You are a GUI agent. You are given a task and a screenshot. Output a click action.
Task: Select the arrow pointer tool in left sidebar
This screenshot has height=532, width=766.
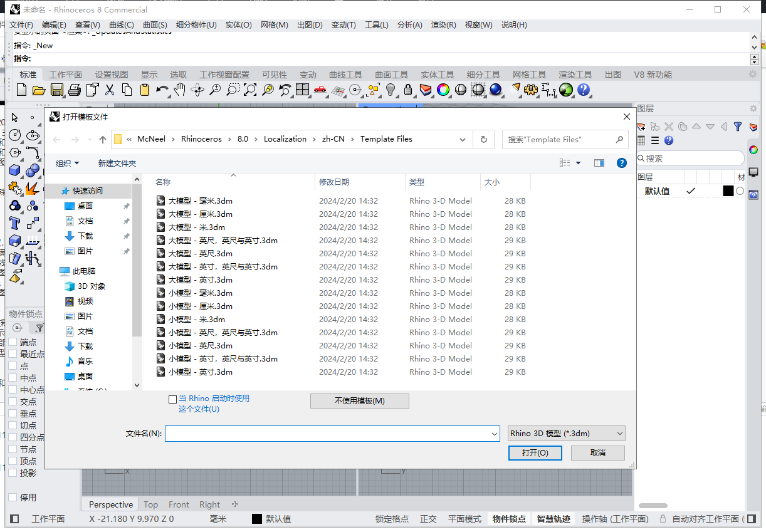pyautogui.click(x=15, y=118)
